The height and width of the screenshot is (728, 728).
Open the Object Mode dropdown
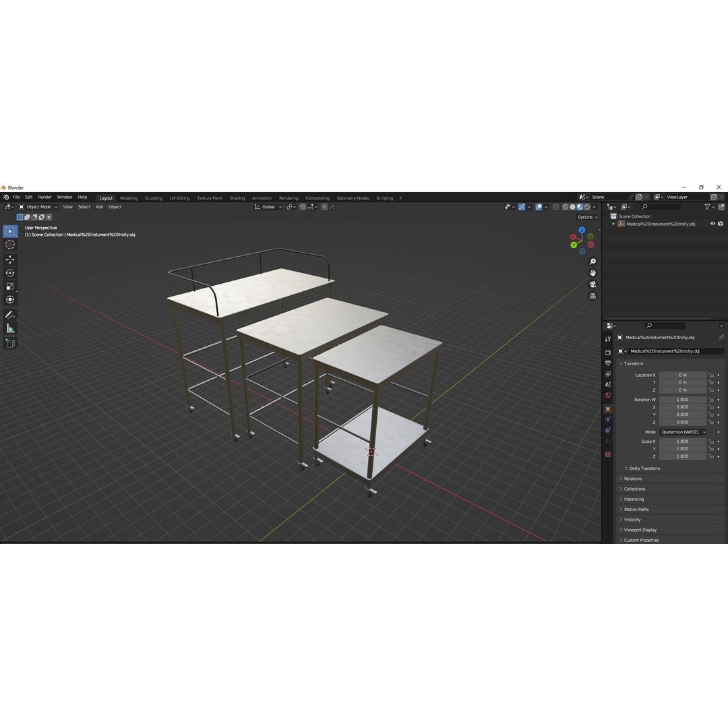pyautogui.click(x=38, y=207)
